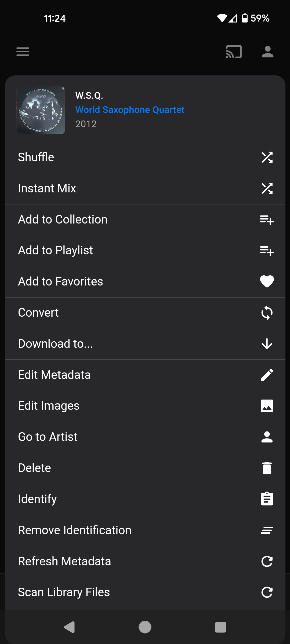Image resolution: width=290 pixels, height=644 pixels.
Task: Click the Shuffle crossed-arrows icon
Action: (x=267, y=158)
